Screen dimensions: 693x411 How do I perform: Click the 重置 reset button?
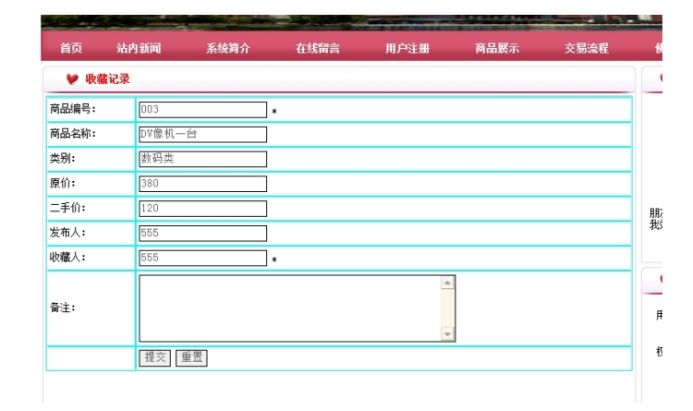(x=191, y=358)
